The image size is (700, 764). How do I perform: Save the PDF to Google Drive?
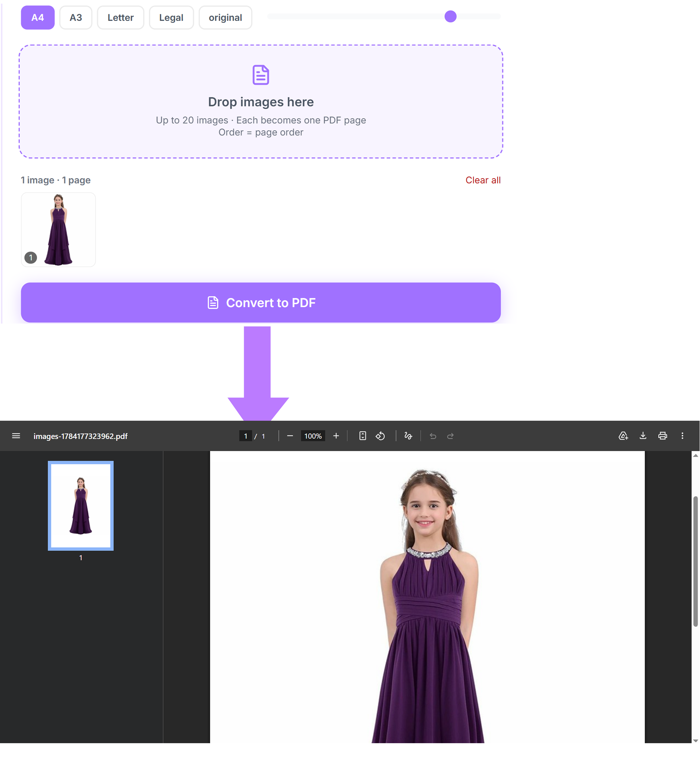tap(623, 436)
